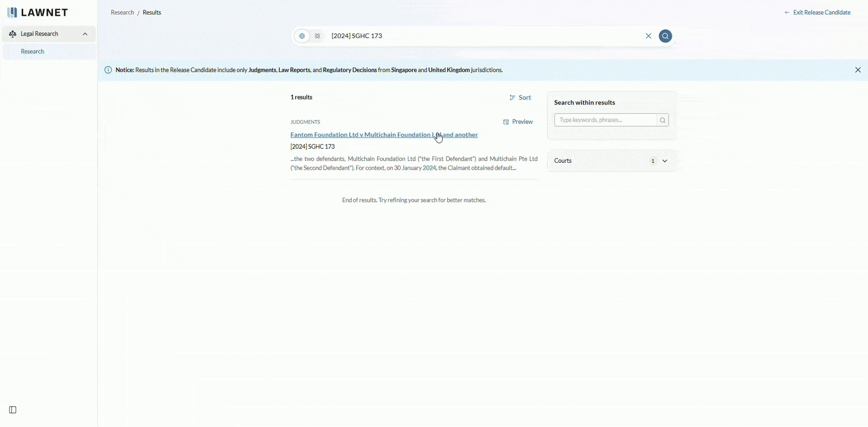Open the Sort options
The width and height of the screenshot is (868, 427).
(x=521, y=98)
